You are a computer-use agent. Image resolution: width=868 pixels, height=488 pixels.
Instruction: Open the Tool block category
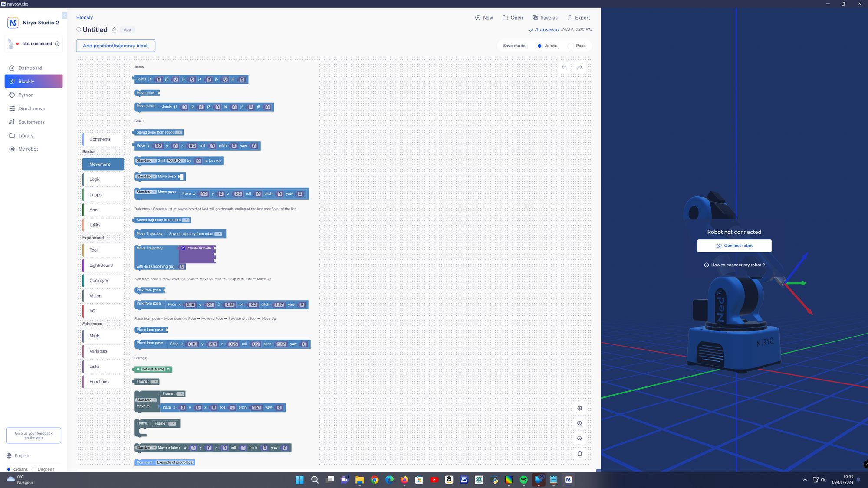point(103,250)
